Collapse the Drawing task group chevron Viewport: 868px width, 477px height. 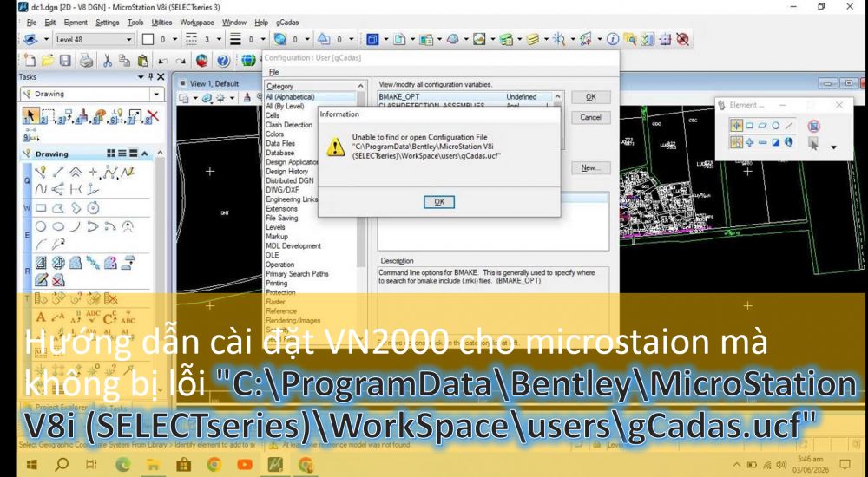tap(145, 154)
